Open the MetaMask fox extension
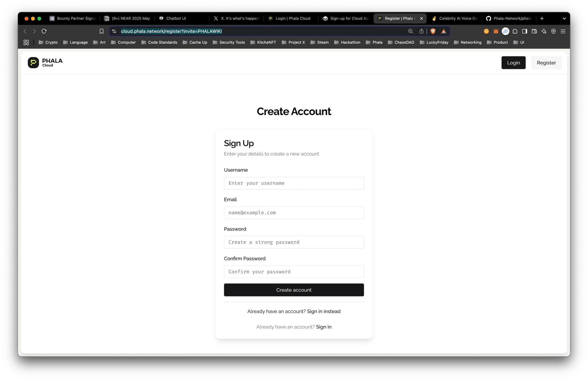The height and width of the screenshot is (380, 588). pyautogui.click(x=496, y=31)
